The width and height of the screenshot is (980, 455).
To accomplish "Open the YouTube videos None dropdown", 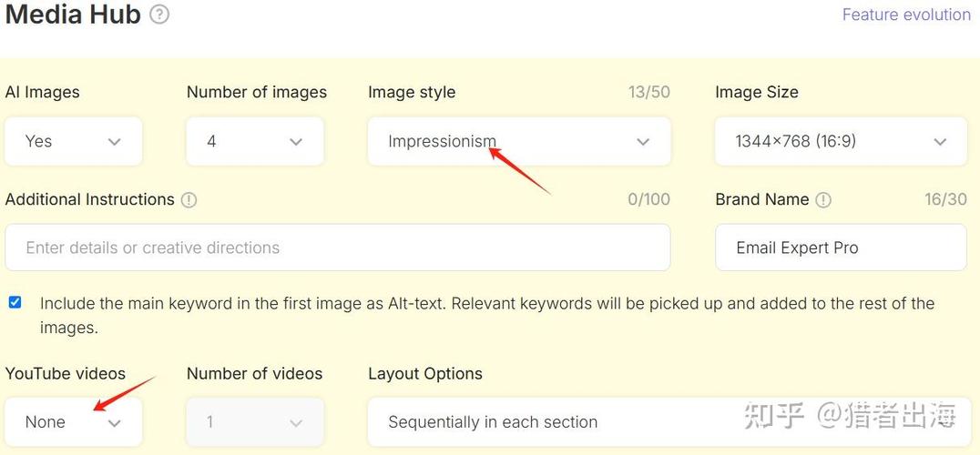I will (x=73, y=422).
